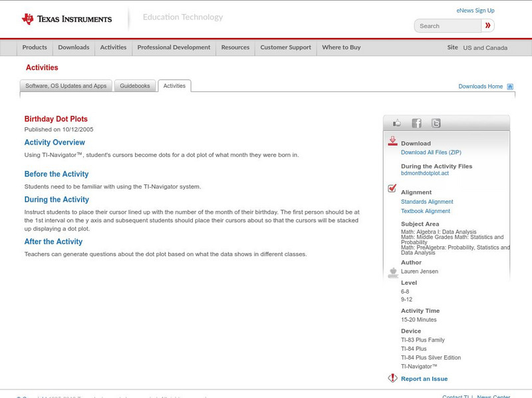The width and height of the screenshot is (532, 398).
Task: Open the Downloads navigation menu
Action: coord(73,47)
